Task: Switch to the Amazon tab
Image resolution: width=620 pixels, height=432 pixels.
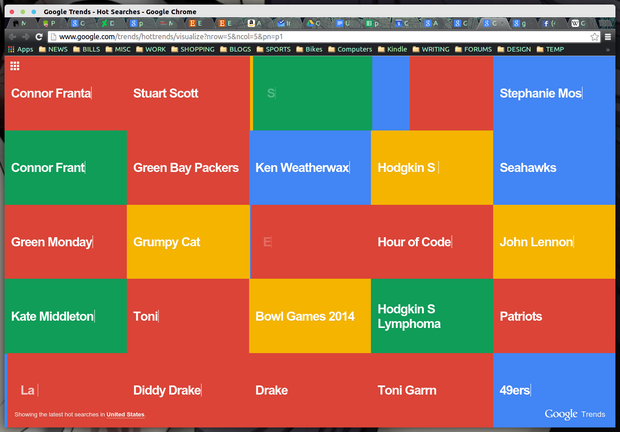Action: tap(254, 23)
